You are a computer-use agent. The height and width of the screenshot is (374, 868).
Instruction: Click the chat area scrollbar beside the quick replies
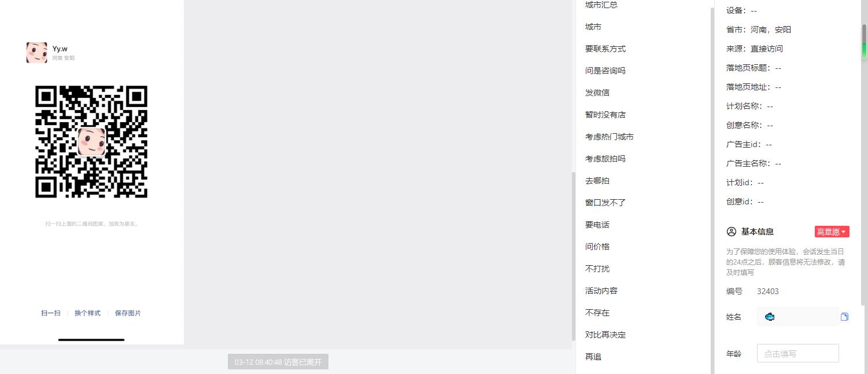(574, 256)
